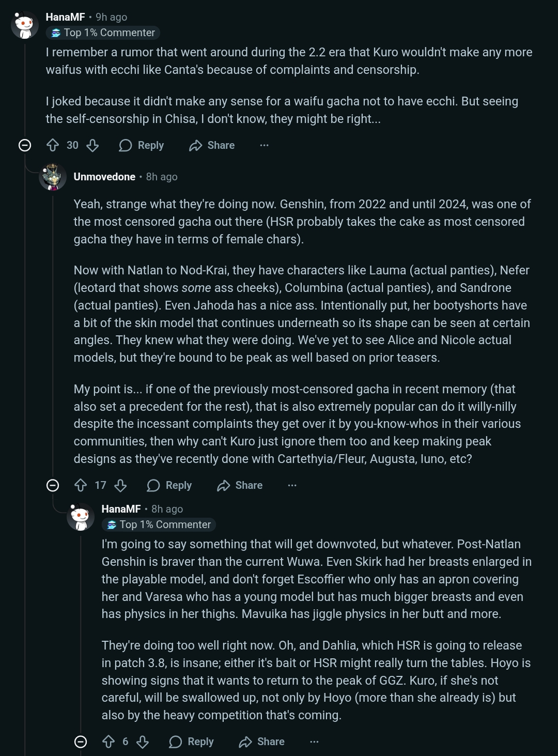Open the Unmovedone username link
Screen dimensions: 558x756
[x=104, y=177]
